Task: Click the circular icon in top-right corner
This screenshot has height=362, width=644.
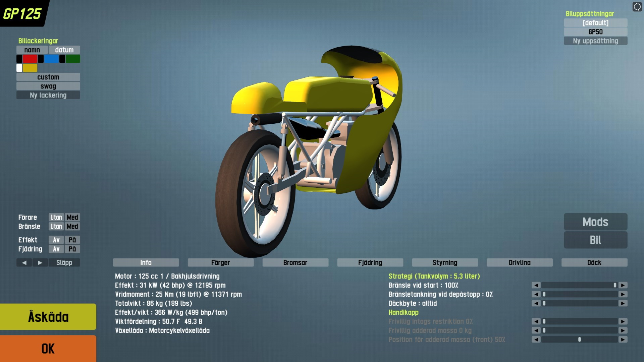Action: [637, 7]
